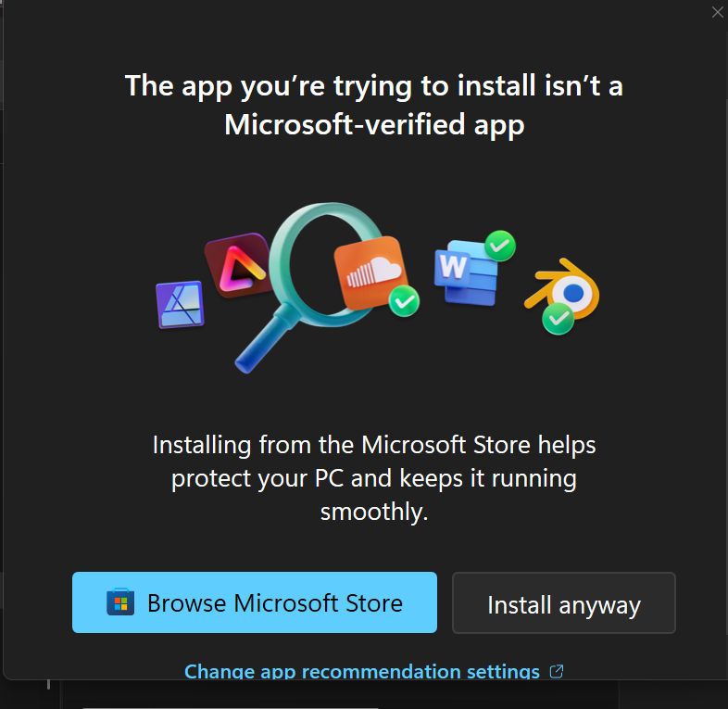Click the Microsoft Store bag icon
The width and height of the screenshot is (728, 709).
point(120,602)
